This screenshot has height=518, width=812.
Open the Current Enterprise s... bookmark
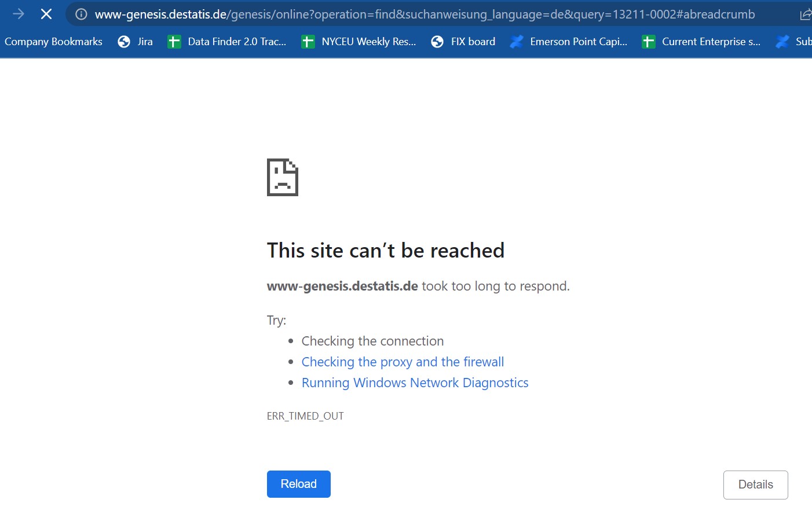click(x=701, y=42)
